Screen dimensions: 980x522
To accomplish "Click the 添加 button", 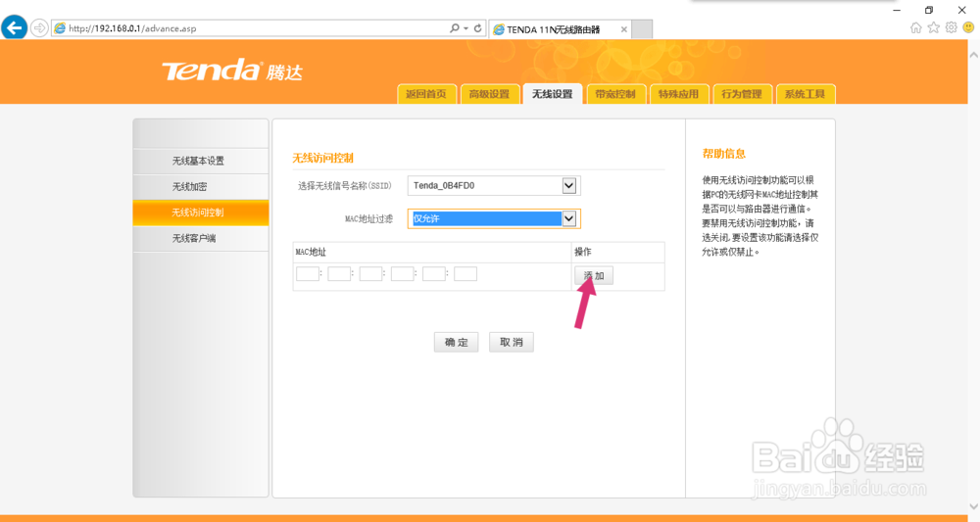I will (594, 275).
